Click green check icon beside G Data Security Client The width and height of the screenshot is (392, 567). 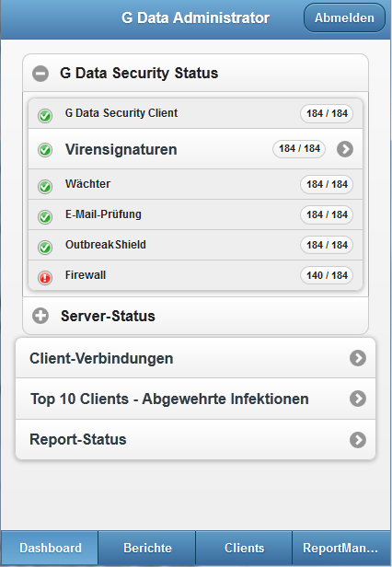click(45, 116)
